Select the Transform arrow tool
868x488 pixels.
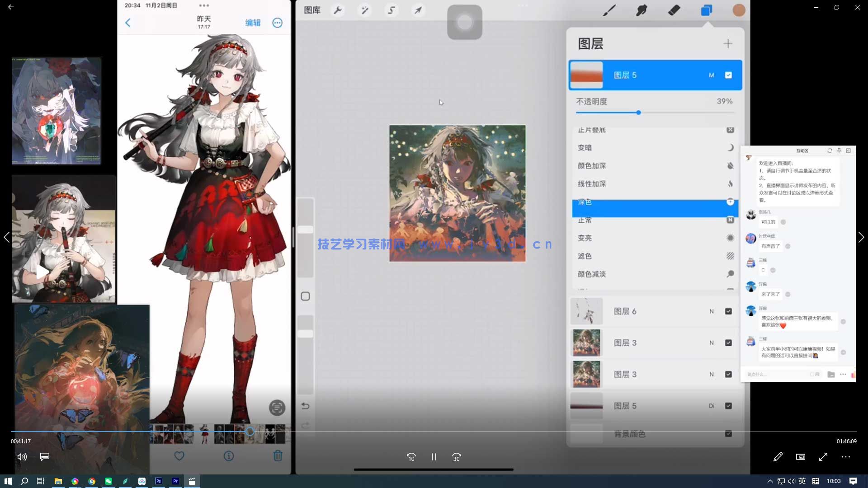(x=418, y=10)
